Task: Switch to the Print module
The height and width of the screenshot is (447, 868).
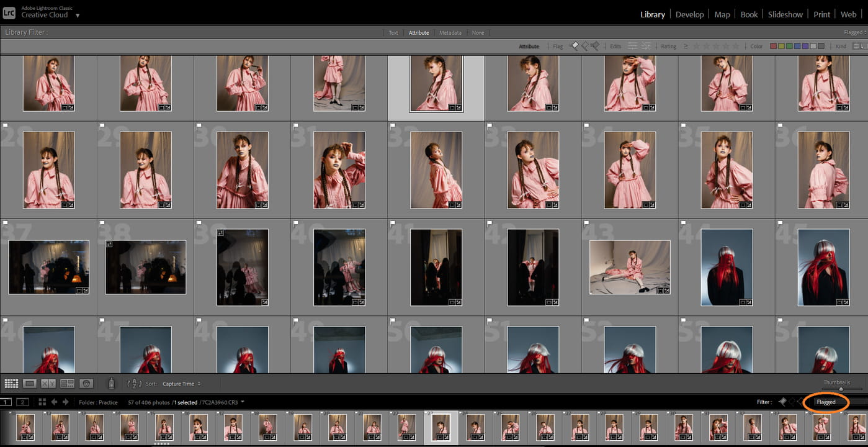Action: point(822,14)
